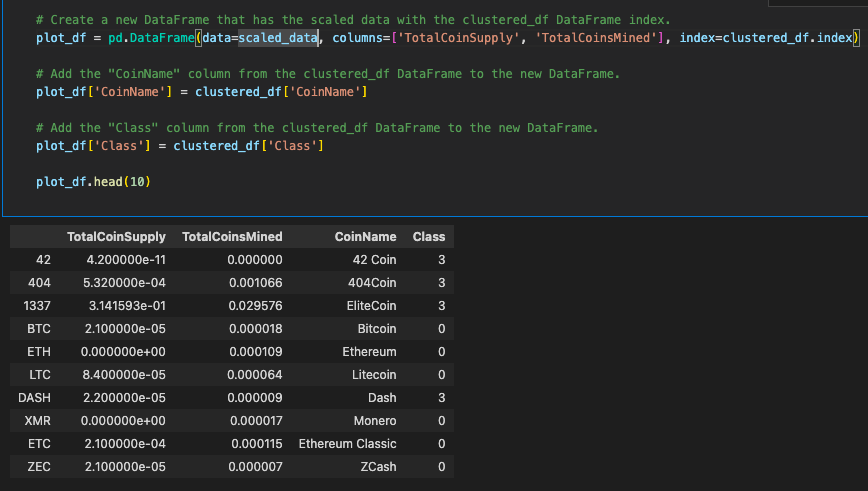Click the 'ZCash' name cell
This screenshot has height=491, width=868.
click(x=379, y=467)
